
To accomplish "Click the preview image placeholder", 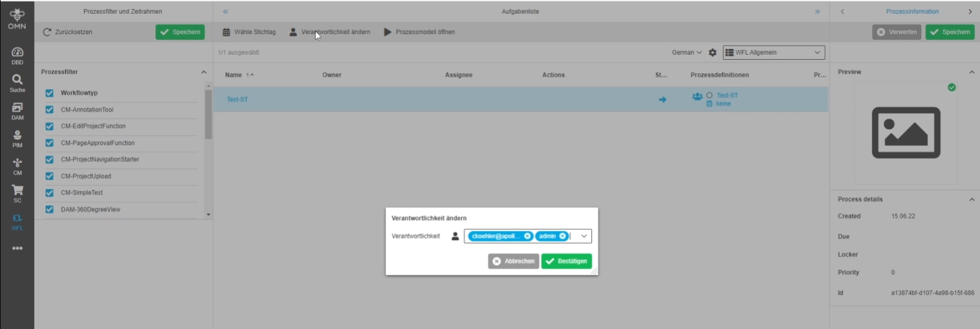I will tap(906, 132).
